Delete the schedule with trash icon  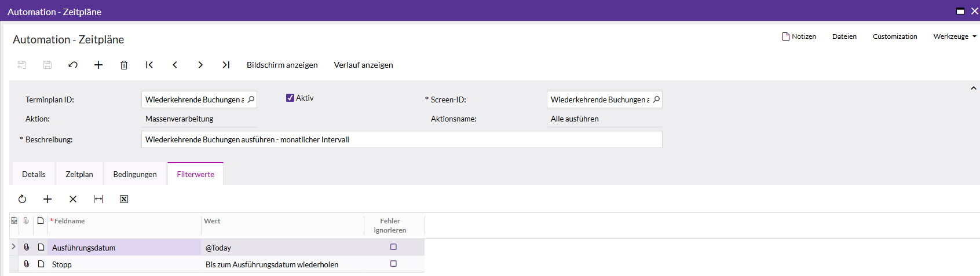(x=124, y=65)
